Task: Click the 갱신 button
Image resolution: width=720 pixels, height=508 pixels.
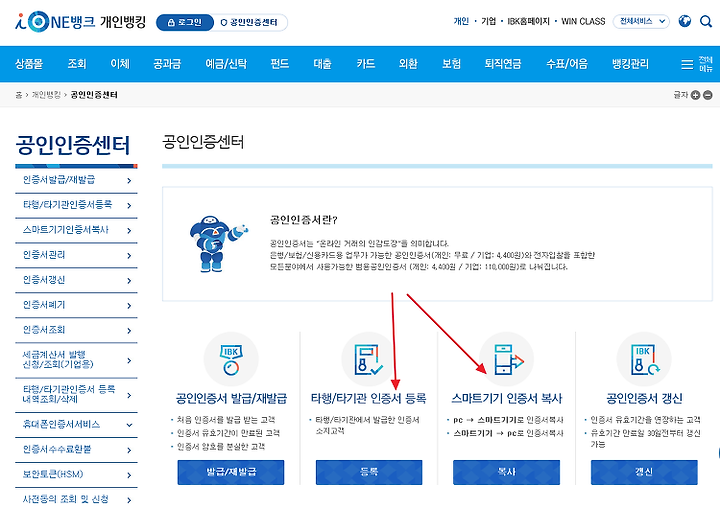Action: pos(644,472)
